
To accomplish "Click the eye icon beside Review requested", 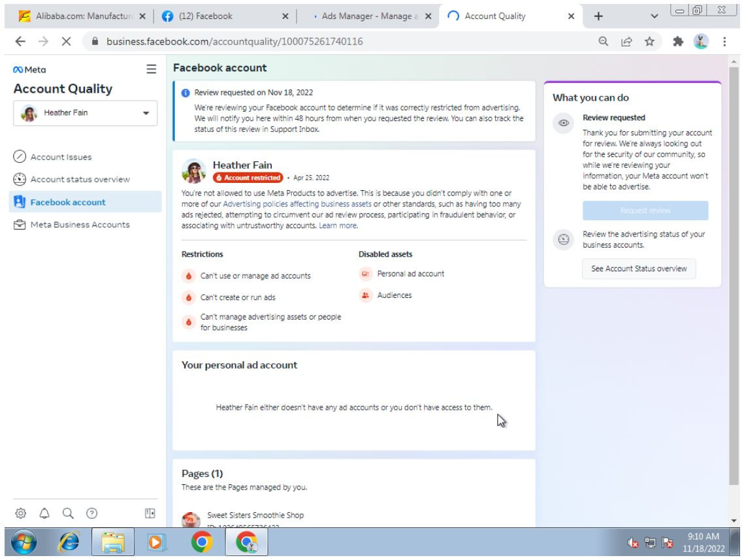I will [563, 123].
